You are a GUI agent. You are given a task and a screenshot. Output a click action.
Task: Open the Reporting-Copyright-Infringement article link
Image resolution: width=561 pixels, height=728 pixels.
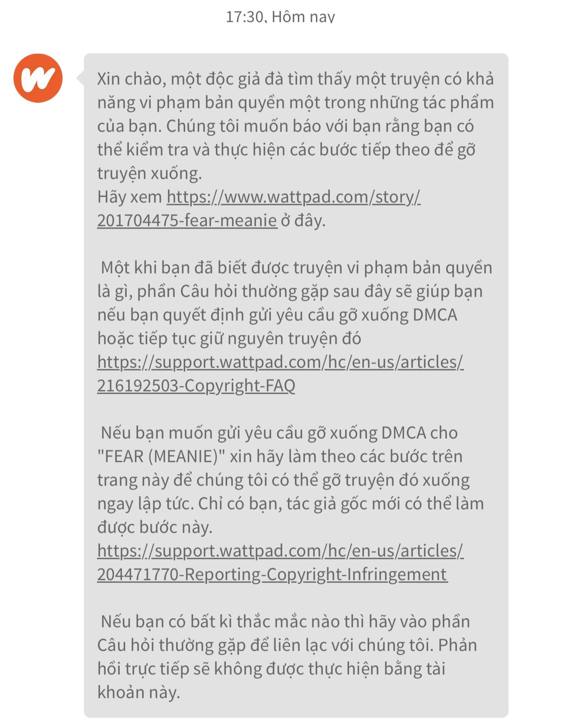280,562
